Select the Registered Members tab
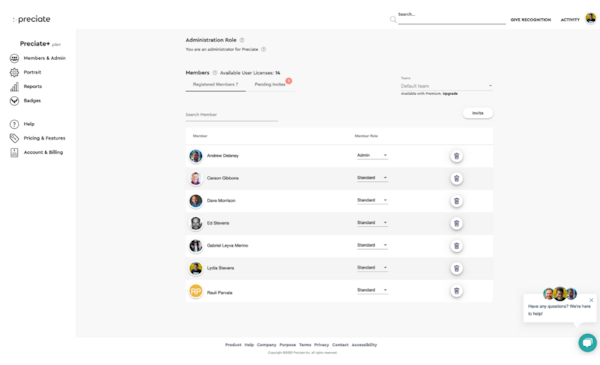This screenshot has height=365, width=600. 215,84
